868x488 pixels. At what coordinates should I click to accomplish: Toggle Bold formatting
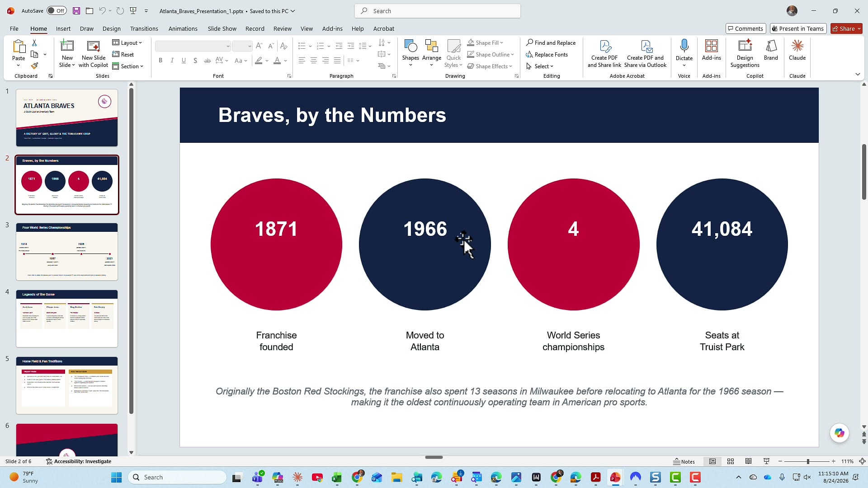160,61
